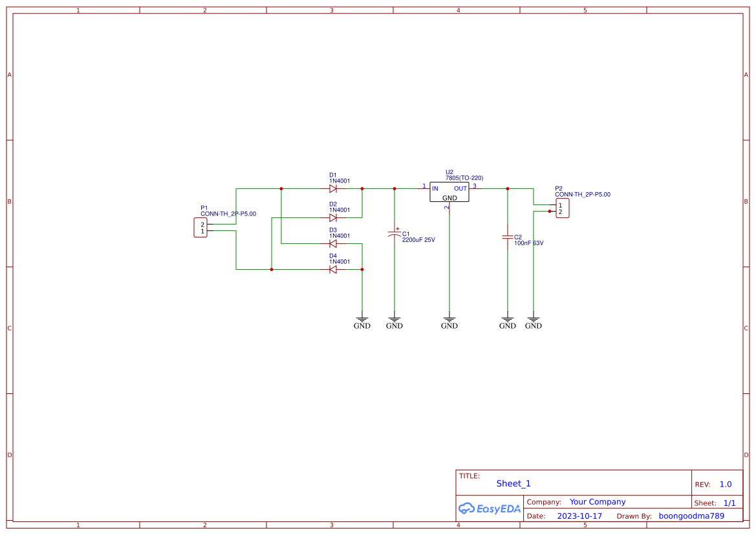Image resolution: width=756 pixels, height=535 pixels.
Task: Click the Your Company field
Action: (598, 502)
